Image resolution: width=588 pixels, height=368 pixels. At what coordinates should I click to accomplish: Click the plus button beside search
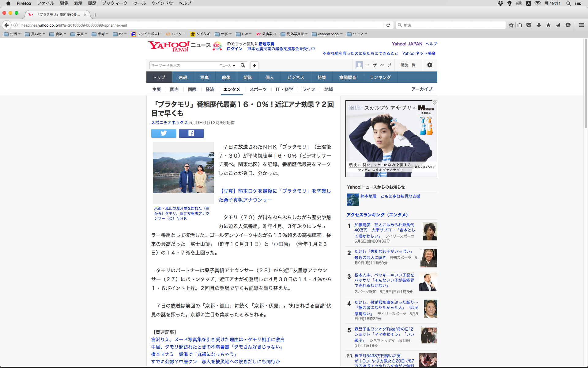click(x=254, y=65)
